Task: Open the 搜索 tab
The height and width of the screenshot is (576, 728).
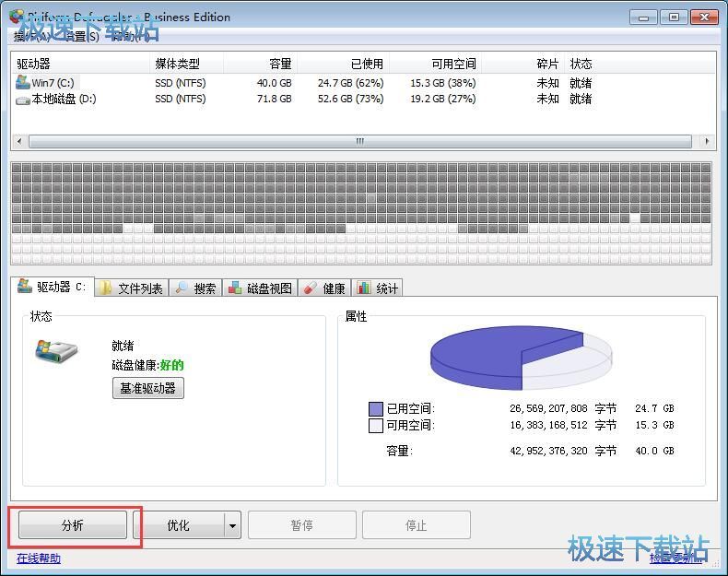Action: 195,288
